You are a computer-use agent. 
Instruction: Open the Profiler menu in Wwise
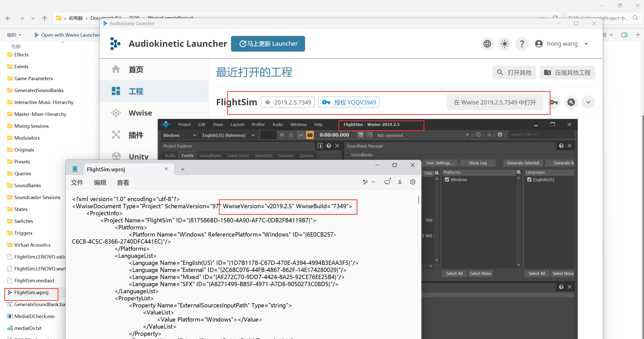click(258, 124)
